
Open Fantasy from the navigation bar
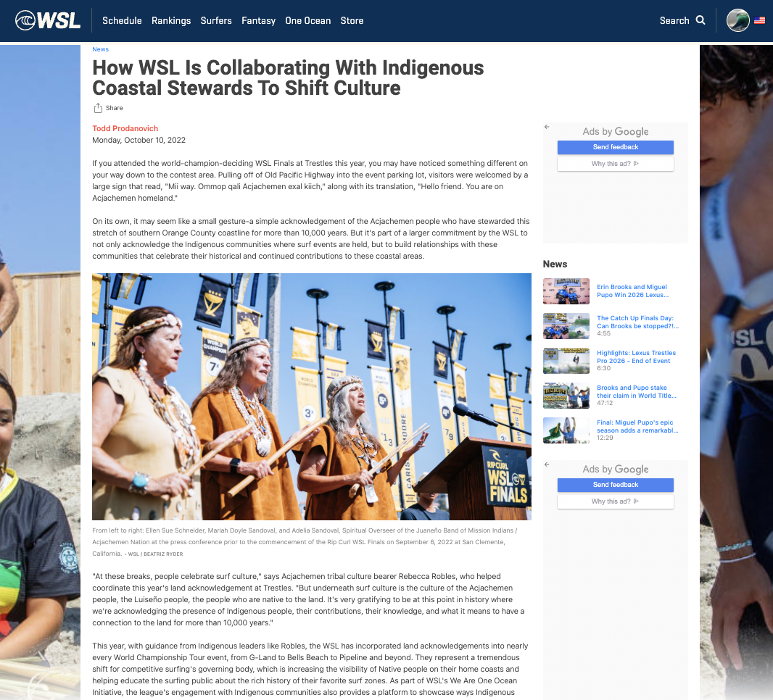[x=258, y=21]
